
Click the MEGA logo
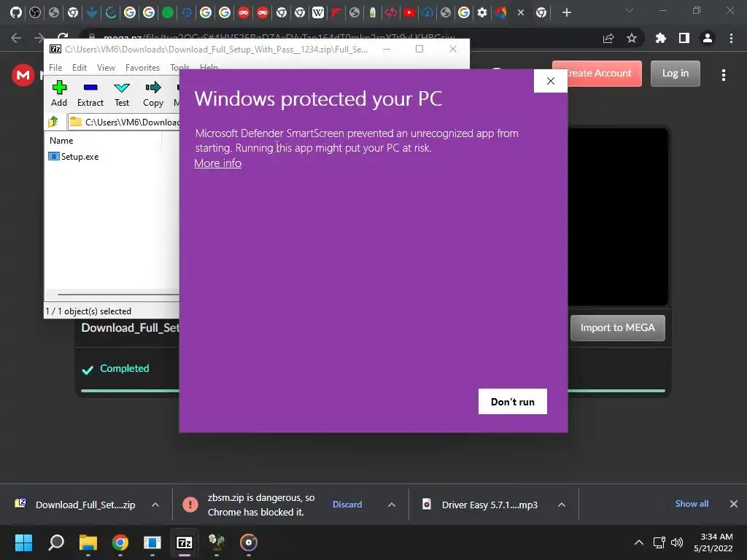23,75
